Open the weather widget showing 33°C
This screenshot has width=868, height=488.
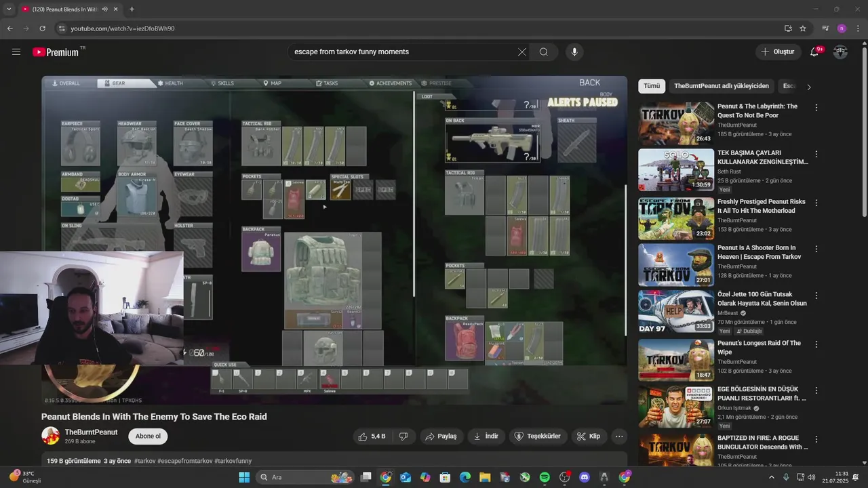click(26, 477)
